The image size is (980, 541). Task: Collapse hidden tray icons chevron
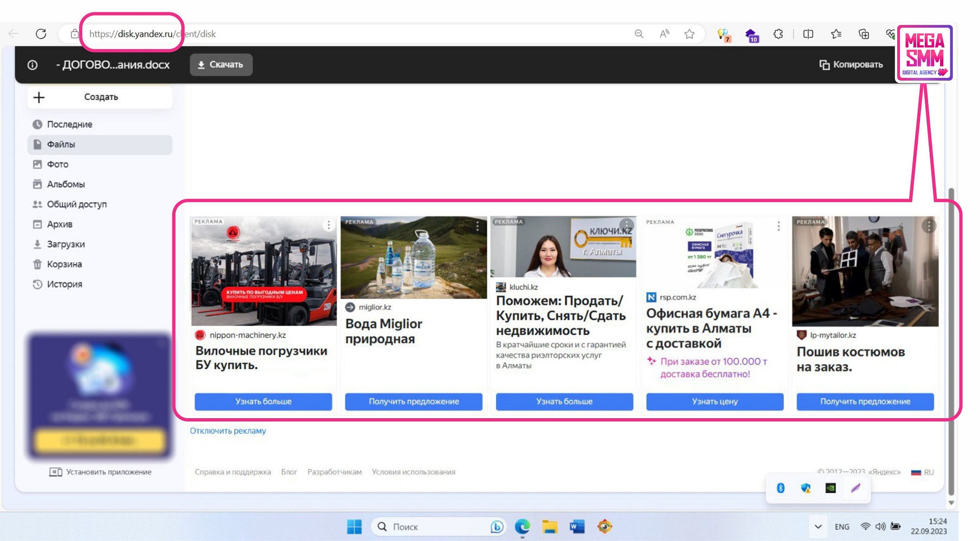(818, 527)
